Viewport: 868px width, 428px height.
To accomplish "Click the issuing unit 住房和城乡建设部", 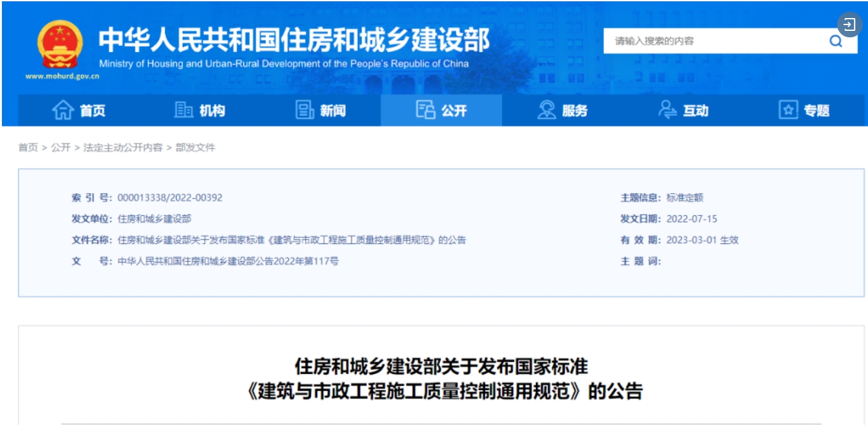I will tap(154, 219).
